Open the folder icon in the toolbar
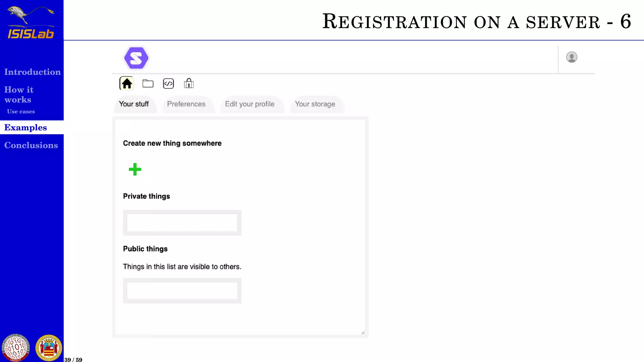644x362 pixels. [148, 84]
